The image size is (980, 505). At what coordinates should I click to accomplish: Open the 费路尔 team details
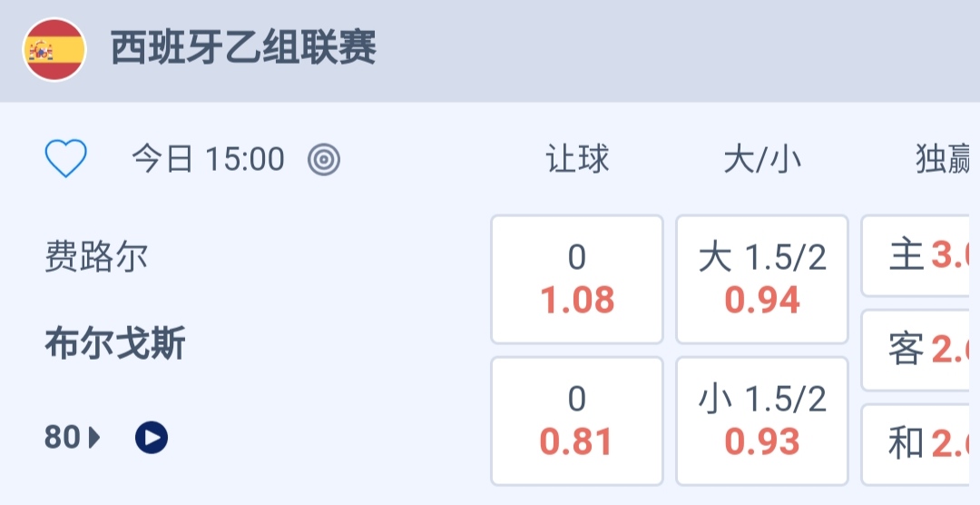[96, 257]
